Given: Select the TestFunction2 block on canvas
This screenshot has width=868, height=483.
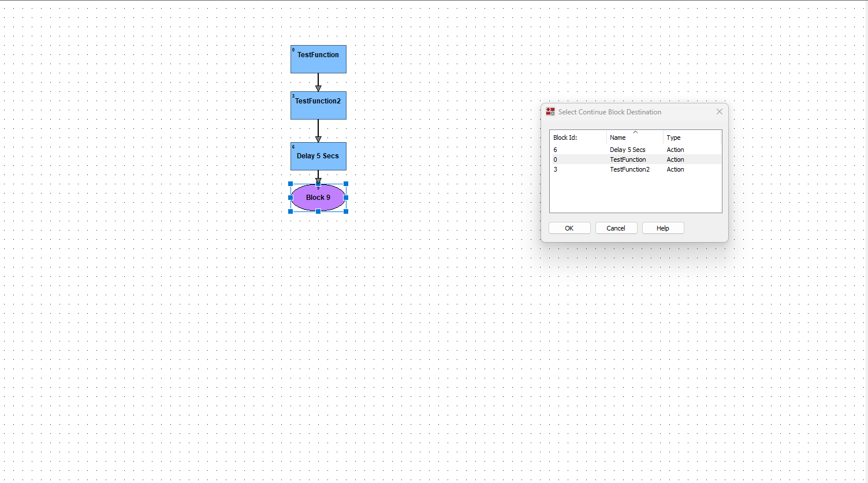Looking at the screenshot, I should 318,105.
